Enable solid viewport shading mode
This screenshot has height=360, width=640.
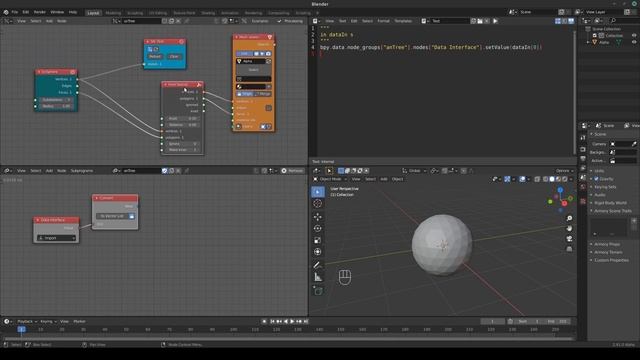coord(552,179)
